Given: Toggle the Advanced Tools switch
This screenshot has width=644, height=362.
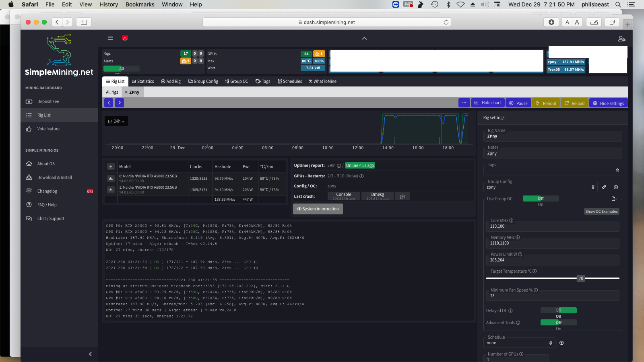Looking at the screenshot, I should pyautogui.click(x=558, y=323).
